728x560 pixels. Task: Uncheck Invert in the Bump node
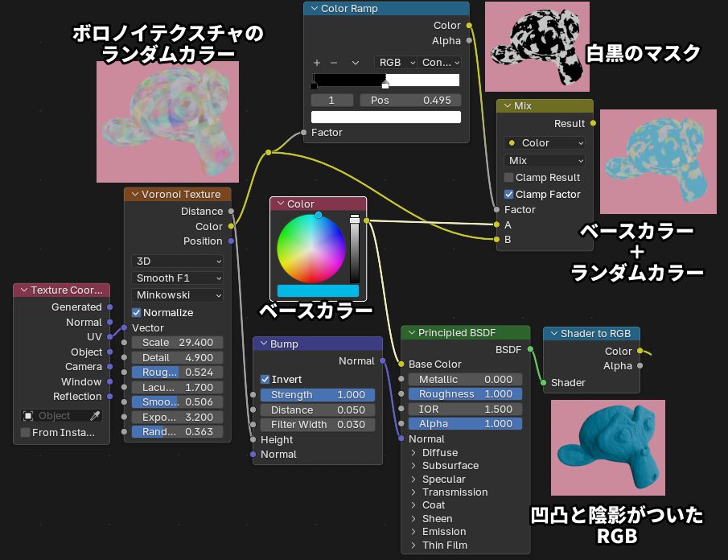(x=265, y=380)
